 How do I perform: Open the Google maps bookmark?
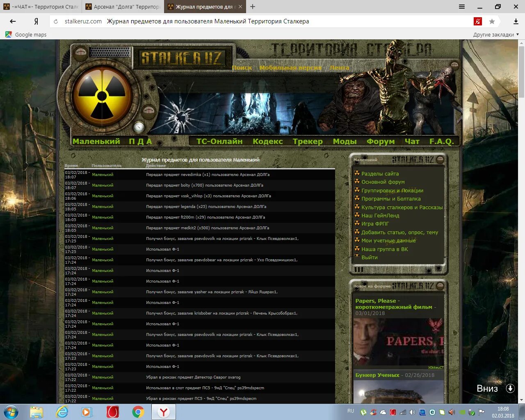click(x=26, y=35)
